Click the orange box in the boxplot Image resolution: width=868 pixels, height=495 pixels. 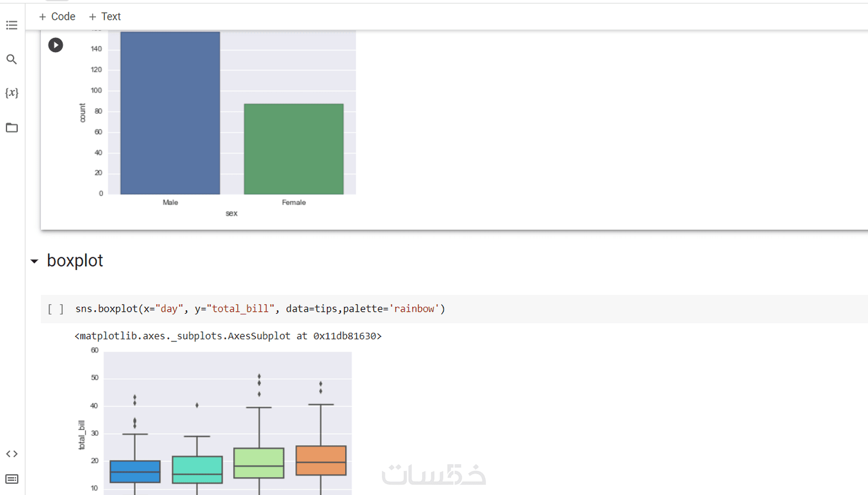pyautogui.click(x=321, y=460)
